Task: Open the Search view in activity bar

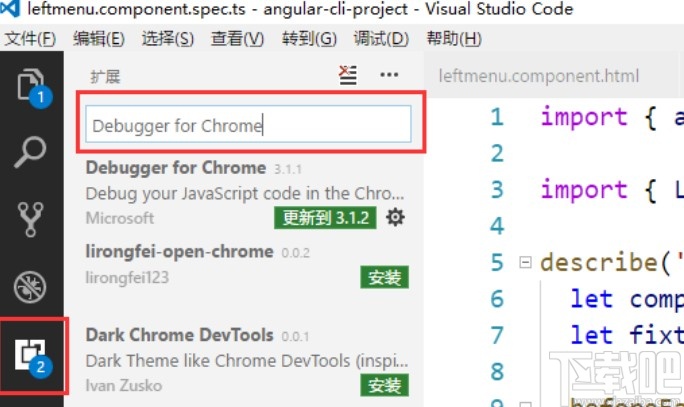Action: [x=31, y=152]
